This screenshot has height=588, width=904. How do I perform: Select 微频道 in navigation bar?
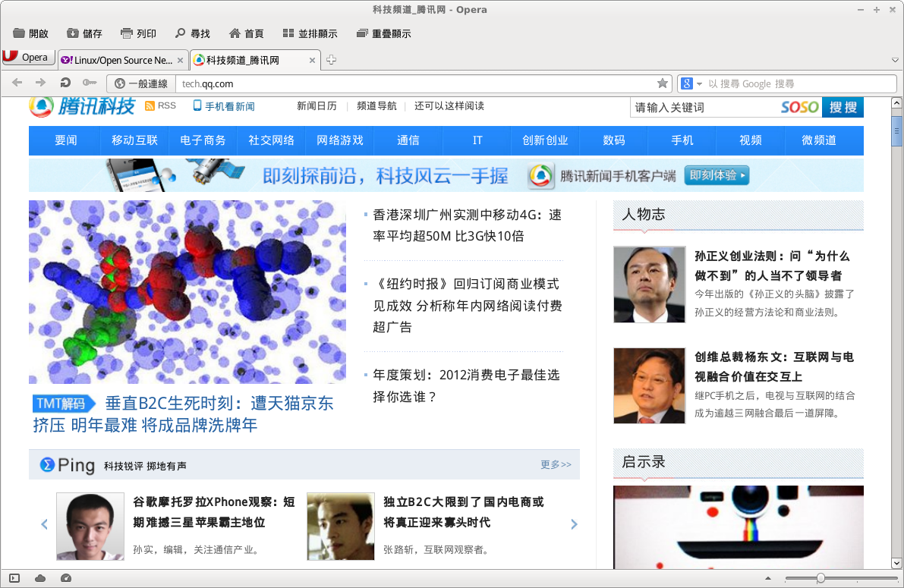coord(819,140)
